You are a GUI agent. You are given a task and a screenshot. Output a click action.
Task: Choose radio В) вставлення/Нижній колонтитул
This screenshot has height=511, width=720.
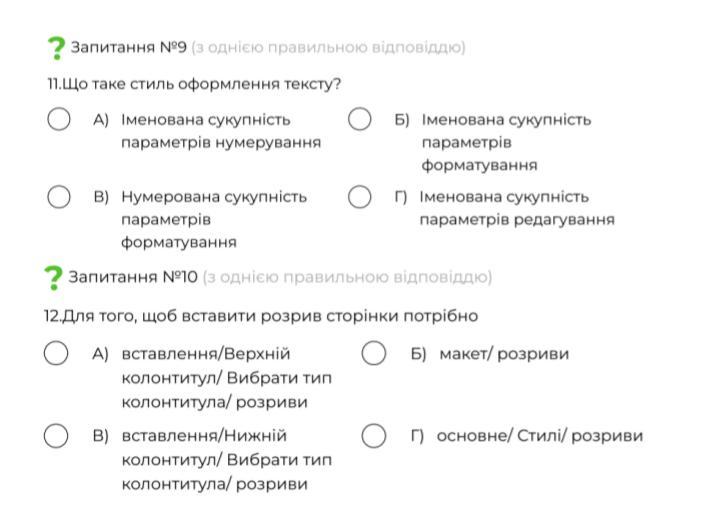[x=56, y=435]
